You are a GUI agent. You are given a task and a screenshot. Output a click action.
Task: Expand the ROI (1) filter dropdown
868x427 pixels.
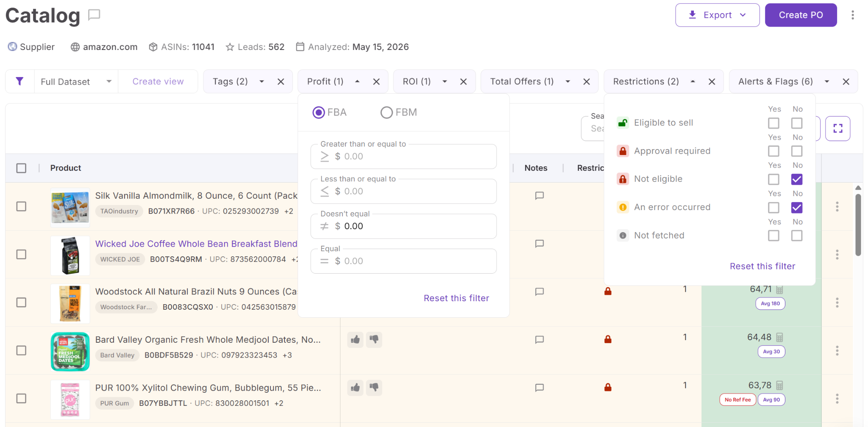point(445,81)
